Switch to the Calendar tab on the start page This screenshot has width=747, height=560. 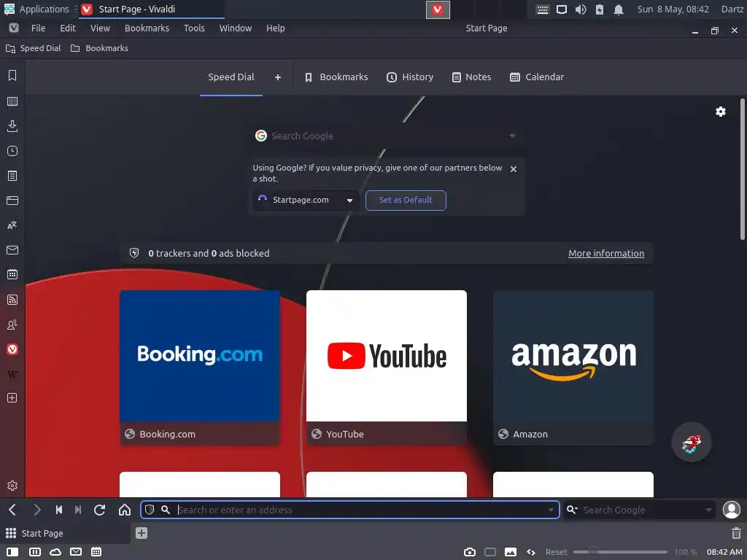536,77
